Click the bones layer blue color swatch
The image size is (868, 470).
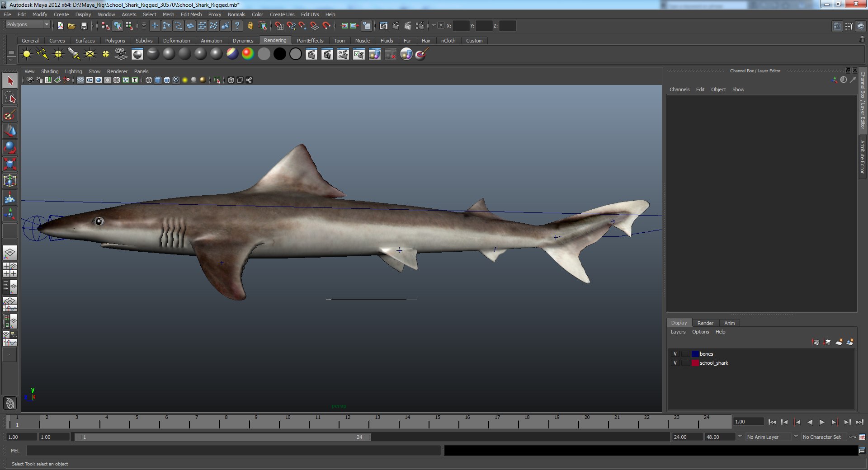tap(695, 354)
